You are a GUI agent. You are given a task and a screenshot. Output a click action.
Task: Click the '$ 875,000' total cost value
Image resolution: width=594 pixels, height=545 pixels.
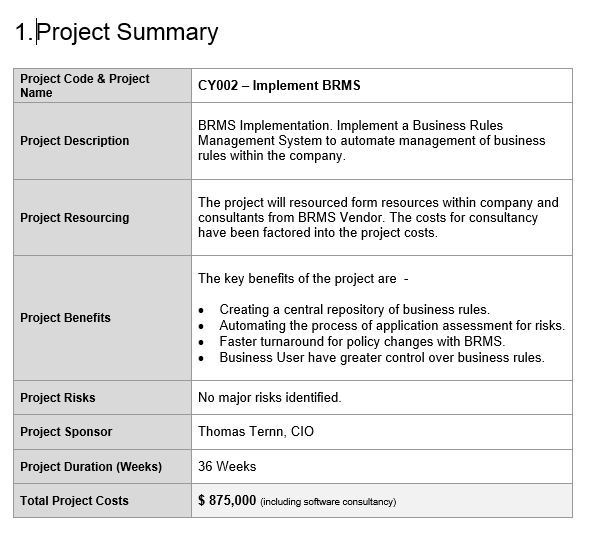click(227, 500)
